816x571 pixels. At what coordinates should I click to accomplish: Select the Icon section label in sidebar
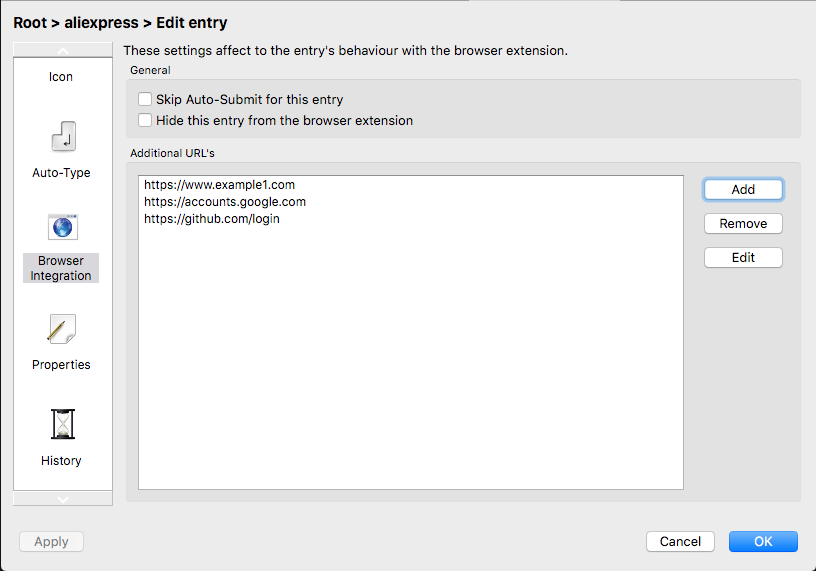tap(61, 77)
